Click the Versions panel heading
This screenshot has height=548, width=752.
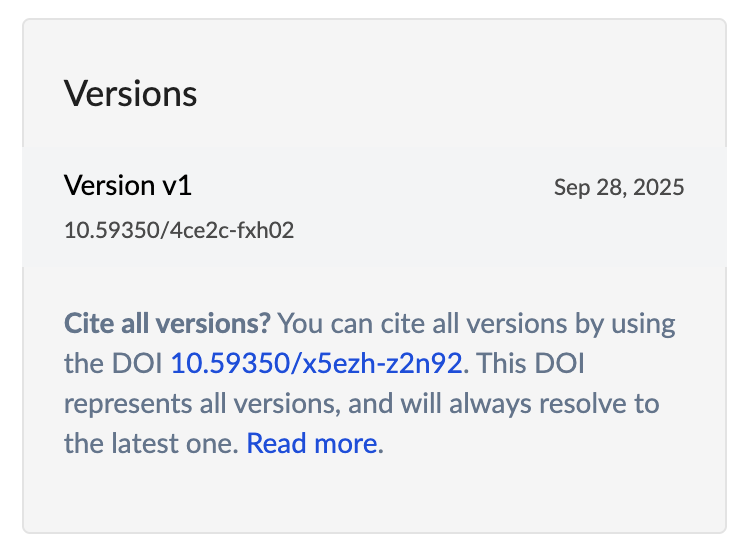click(131, 94)
